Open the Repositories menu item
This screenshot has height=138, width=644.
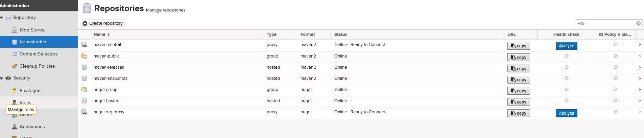point(32,42)
